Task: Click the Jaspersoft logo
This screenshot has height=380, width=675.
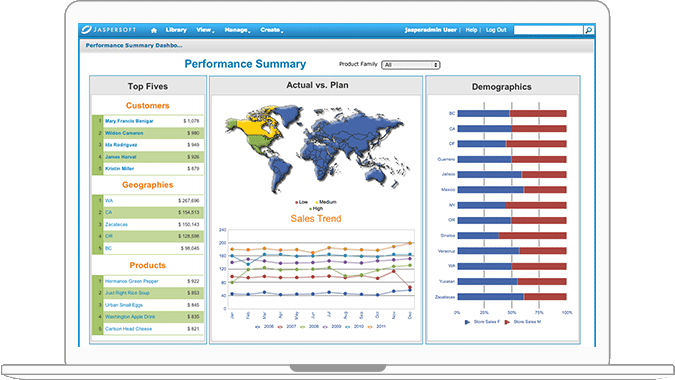Action: click(x=108, y=30)
